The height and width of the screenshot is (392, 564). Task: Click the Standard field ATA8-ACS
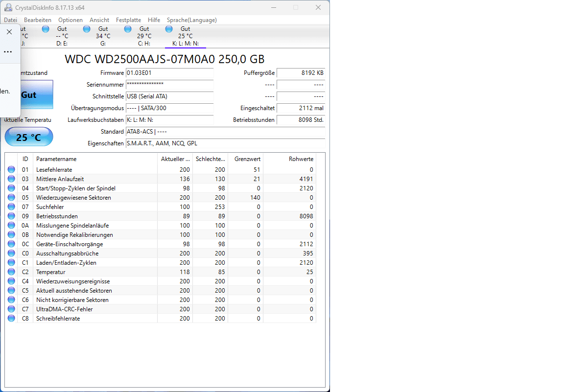[225, 132]
